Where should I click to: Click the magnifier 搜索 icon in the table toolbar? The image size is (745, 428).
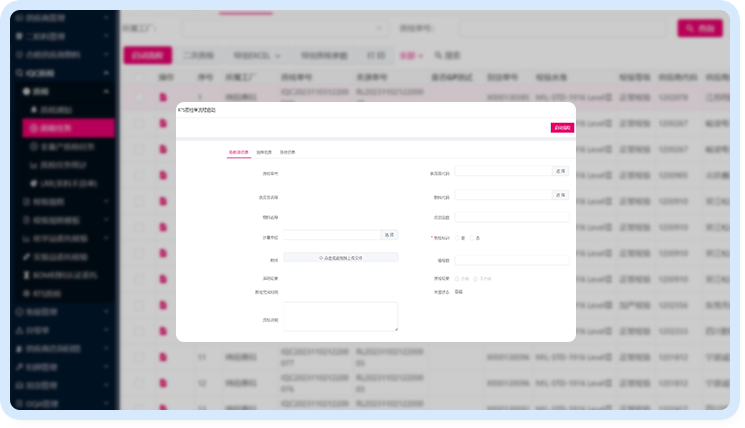pyautogui.click(x=437, y=55)
